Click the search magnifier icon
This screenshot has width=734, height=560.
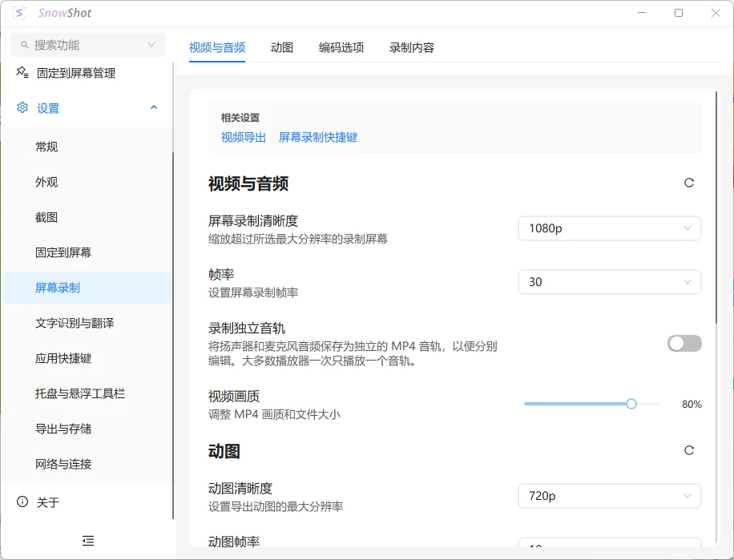(25, 45)
